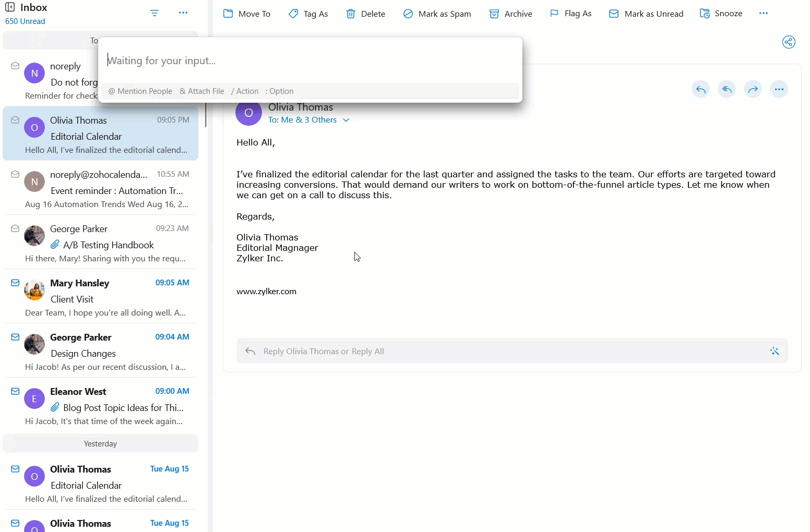Select the Option shortcut hint
Screen dimensions: 810x532
280,91
